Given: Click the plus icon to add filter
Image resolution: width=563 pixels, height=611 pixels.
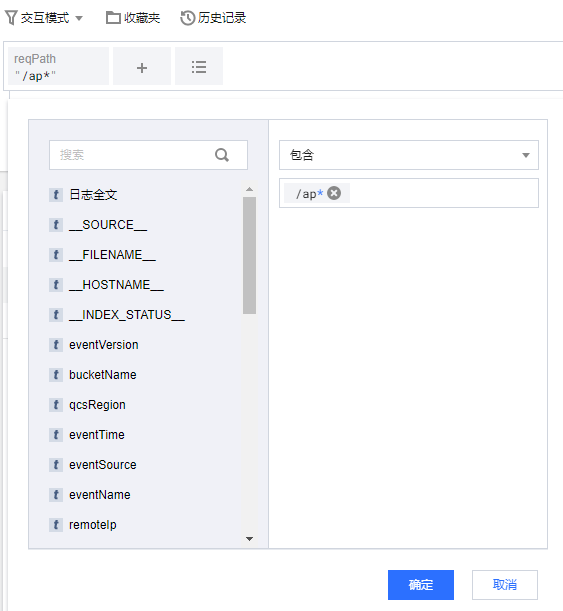Looking at the screenshot, I should tap(142, 67).
